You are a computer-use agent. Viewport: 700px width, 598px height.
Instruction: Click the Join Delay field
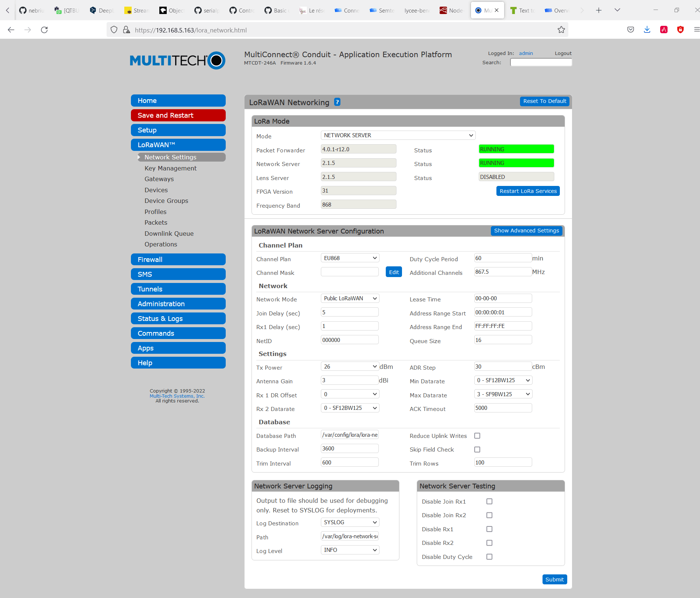coord(350,312)
